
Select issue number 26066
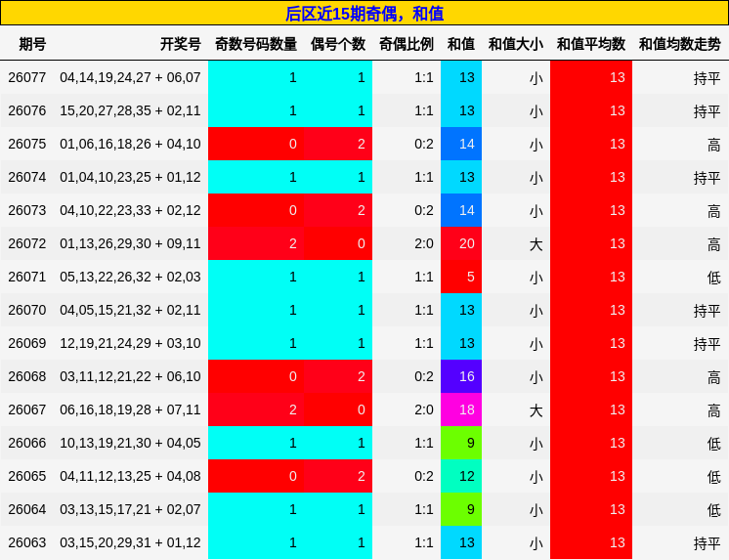tap(27, 443)
